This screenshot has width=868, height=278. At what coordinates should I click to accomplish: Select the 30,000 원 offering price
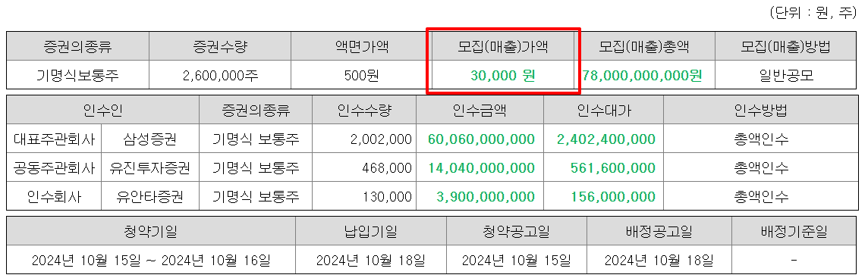pyautogui.click(x=502, y=75)
